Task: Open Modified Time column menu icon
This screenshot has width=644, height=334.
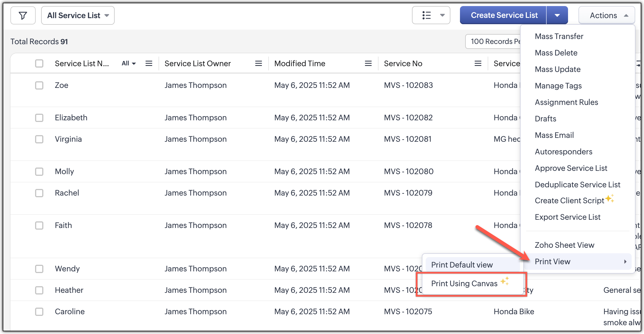Action: pyautogui.click(x=368, y=64)
